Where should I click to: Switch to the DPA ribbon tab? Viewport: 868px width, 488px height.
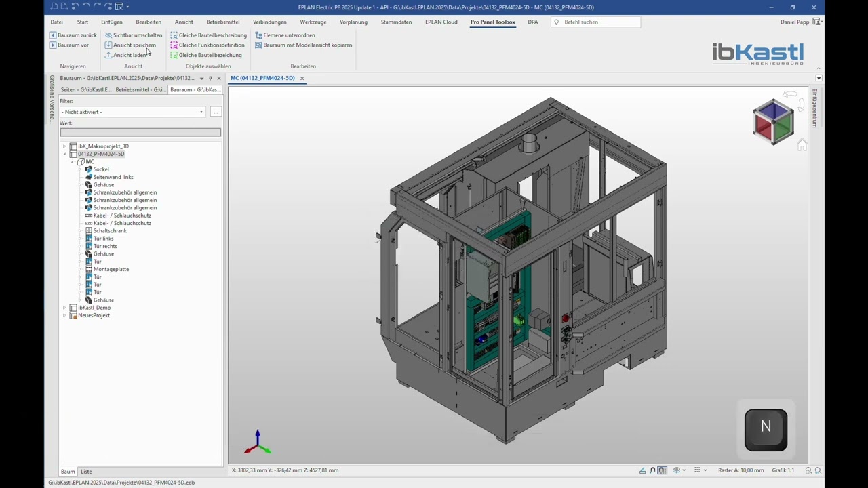[533, 22]
